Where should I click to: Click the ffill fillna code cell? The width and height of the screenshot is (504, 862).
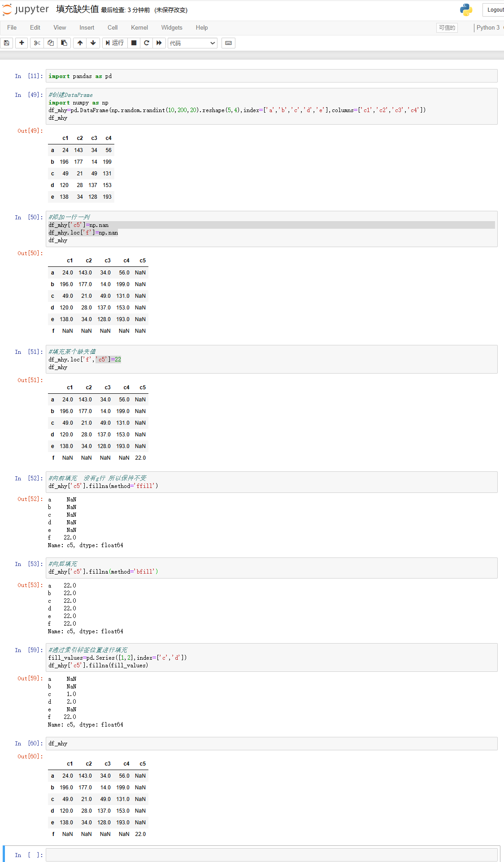(271, 482)
